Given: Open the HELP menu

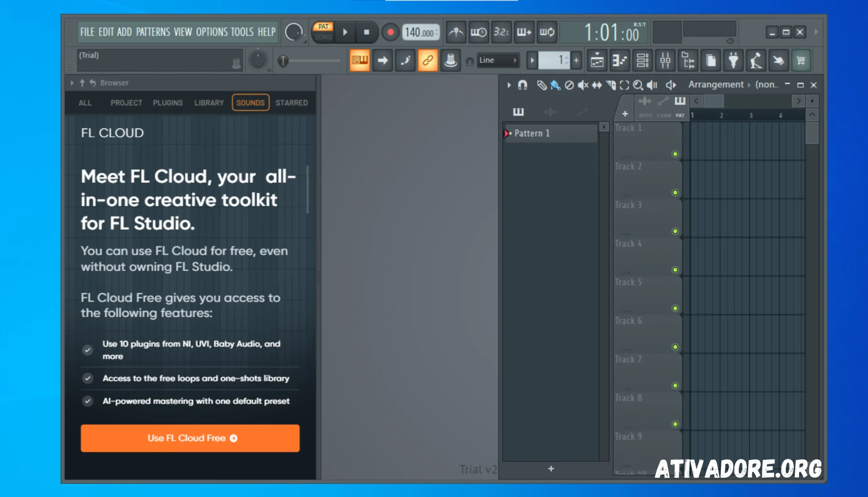Looking at the screenshot, I should (267, 32).
